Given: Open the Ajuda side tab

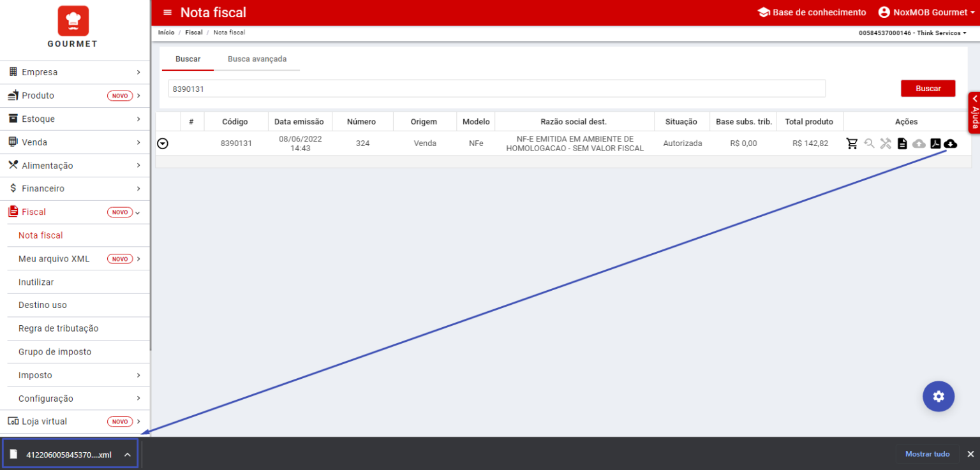Looking at the screenshot, I should pos(974,113).
